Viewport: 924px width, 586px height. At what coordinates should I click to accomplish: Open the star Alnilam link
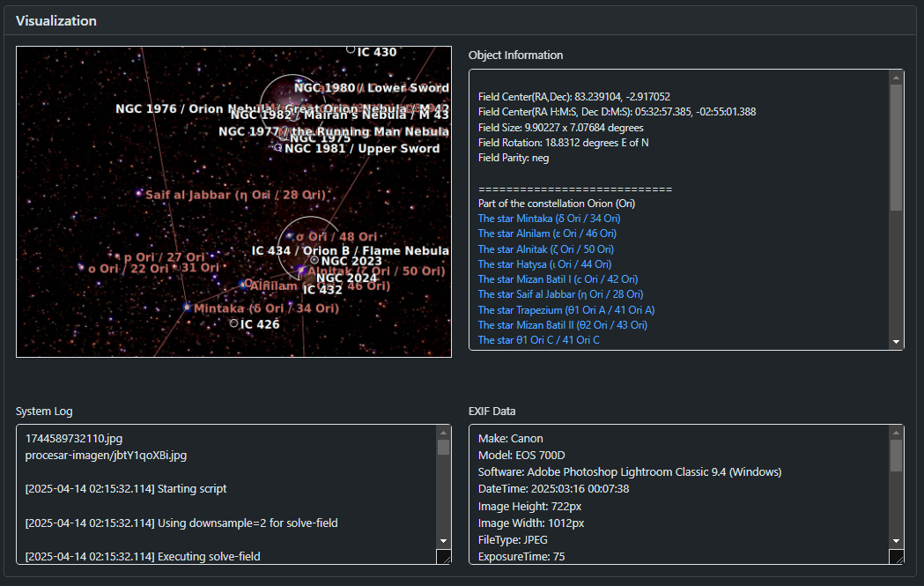tap(546, 234)
